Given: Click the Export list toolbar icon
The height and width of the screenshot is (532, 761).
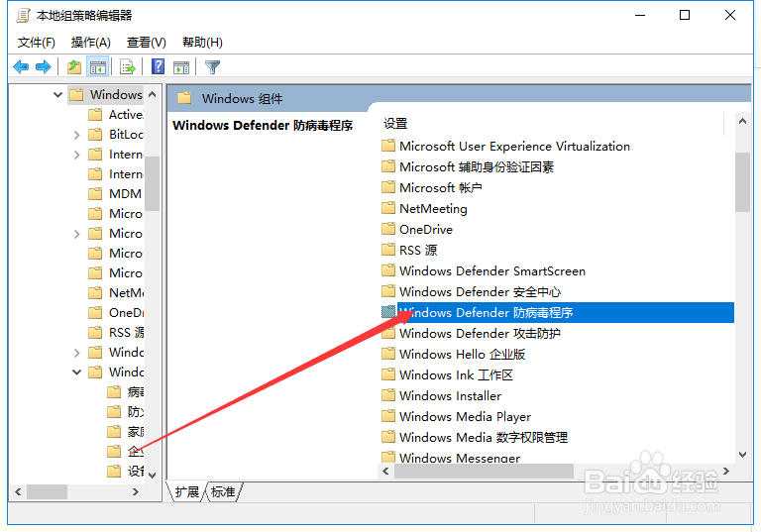Looking at the screenshot, I should 128,67.
